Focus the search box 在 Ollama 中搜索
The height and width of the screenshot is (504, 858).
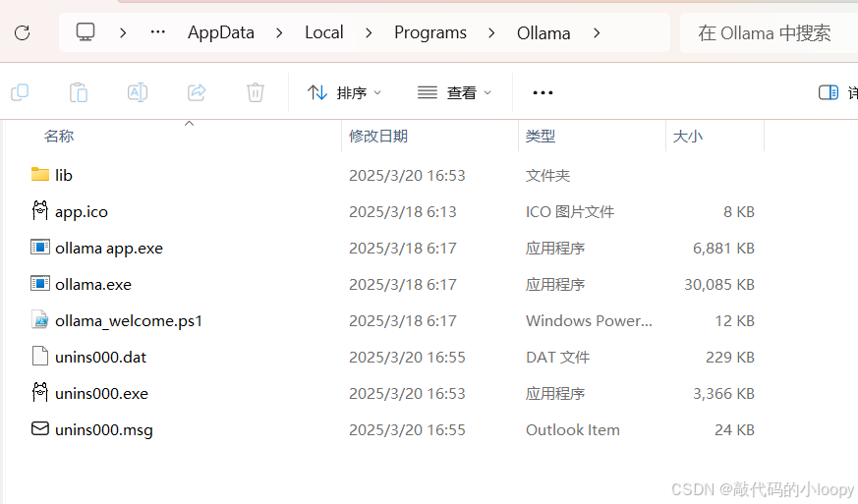point(769,32)
